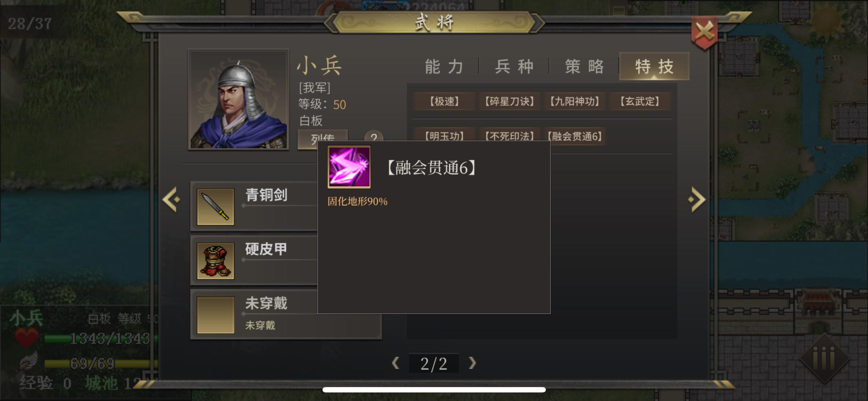
Task: Advance the 2/2 pager to the next page
Action: pyautogui.click(x=472, y=363)
